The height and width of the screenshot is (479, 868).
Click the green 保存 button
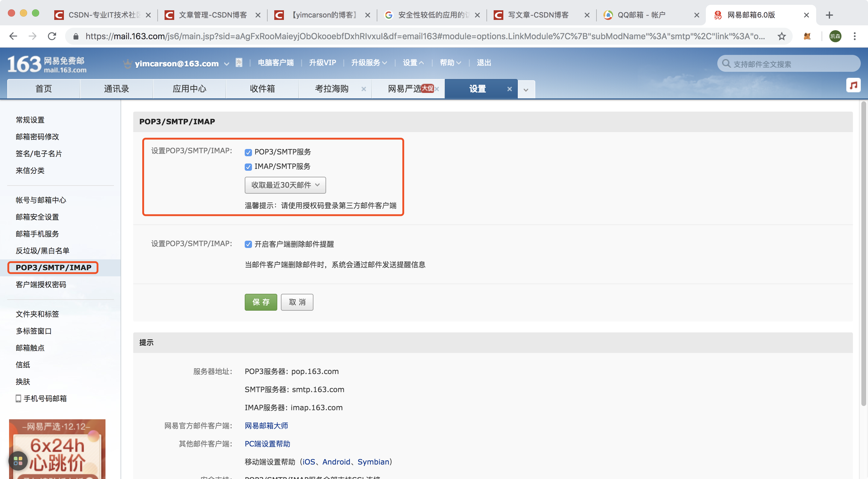[x=261, y=302]
